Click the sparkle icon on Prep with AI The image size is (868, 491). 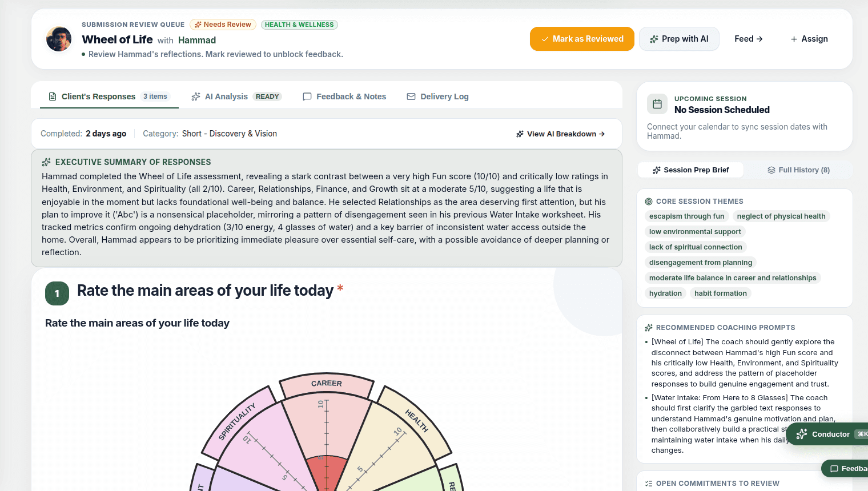pyautogui.click(x=654, y=39)
